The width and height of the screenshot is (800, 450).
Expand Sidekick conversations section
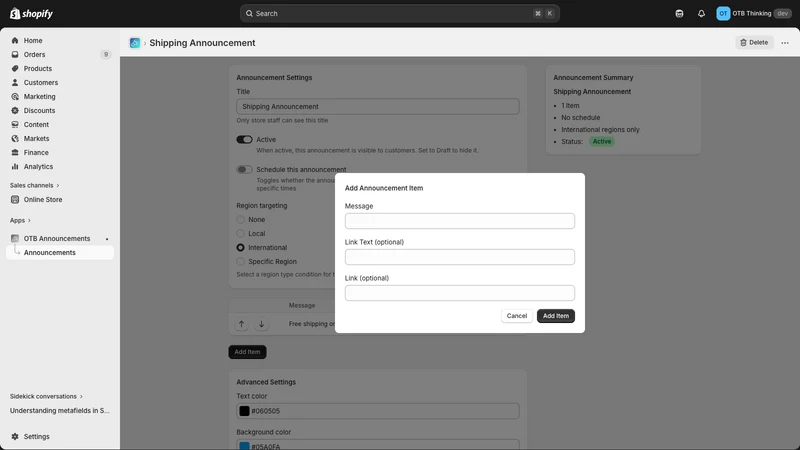click(x=46, y=396)
